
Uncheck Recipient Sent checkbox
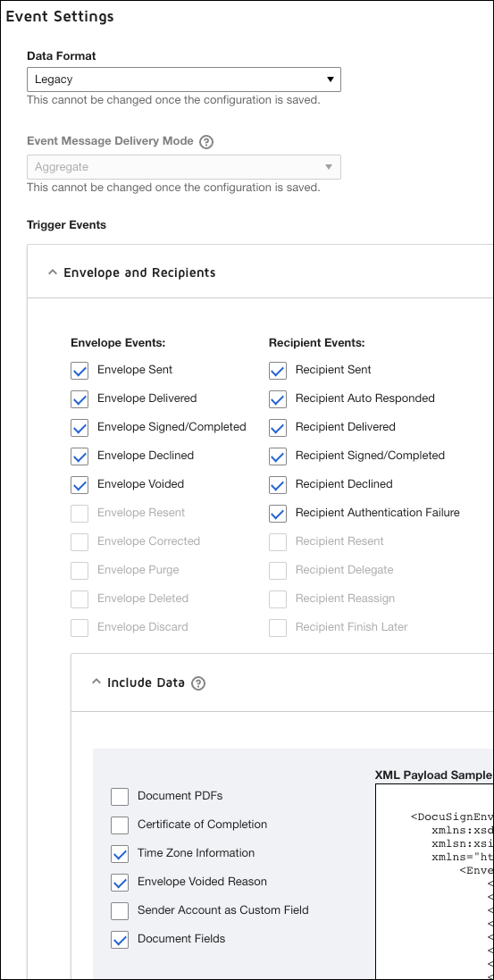(x=278, y=371)
